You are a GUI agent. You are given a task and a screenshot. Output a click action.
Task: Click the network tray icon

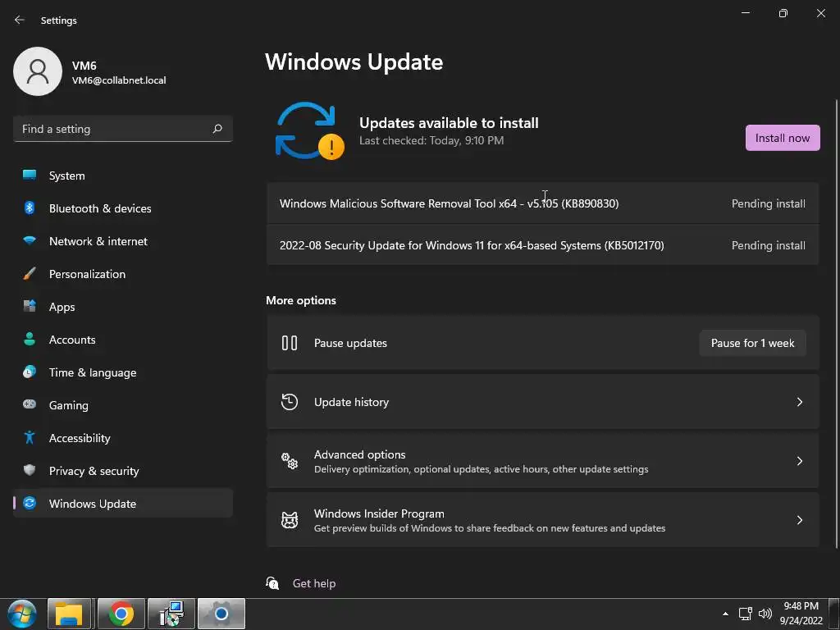click(x=745, y=614)
